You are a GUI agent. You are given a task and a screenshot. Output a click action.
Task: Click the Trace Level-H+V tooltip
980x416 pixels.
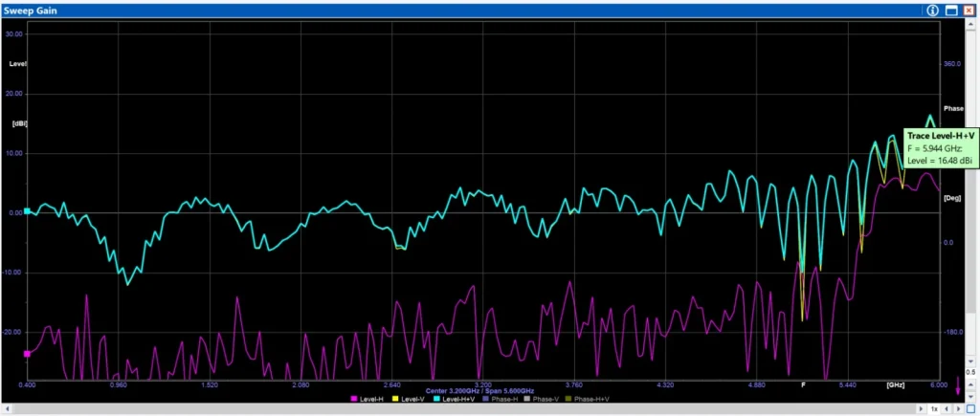click(940, 148)
